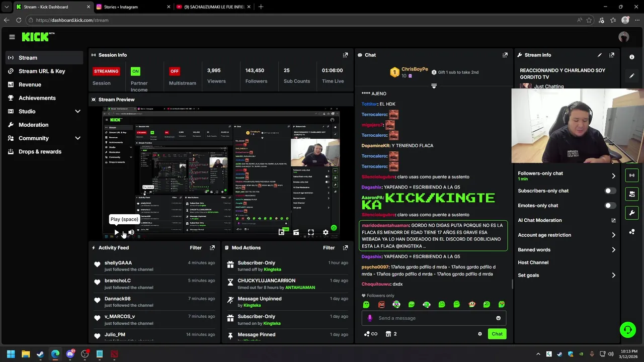Viewport: 644px width, 362px height.
Task: Click the 143,450 Followers stat
Action: tap(256, 75)
